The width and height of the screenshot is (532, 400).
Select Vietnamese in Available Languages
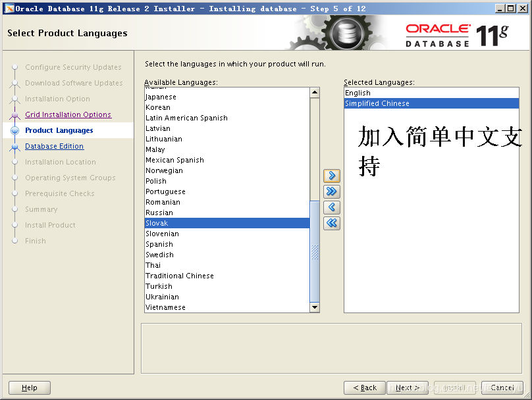[x=227, y=307]
